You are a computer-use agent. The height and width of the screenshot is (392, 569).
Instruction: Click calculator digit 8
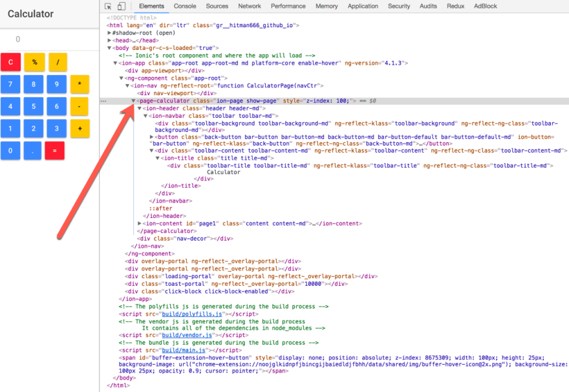[34, 84]
